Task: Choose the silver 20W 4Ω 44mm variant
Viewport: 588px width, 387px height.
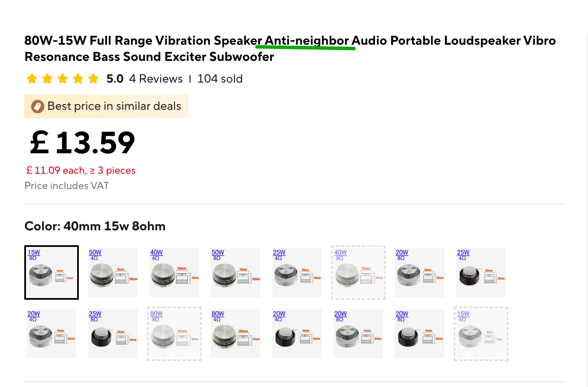Action: (x=52, y=334)
